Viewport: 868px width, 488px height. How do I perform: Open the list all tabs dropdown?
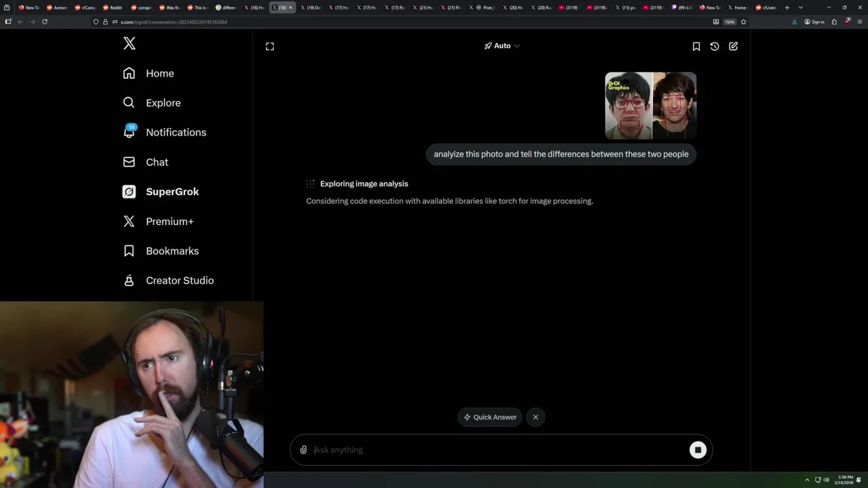801,7
